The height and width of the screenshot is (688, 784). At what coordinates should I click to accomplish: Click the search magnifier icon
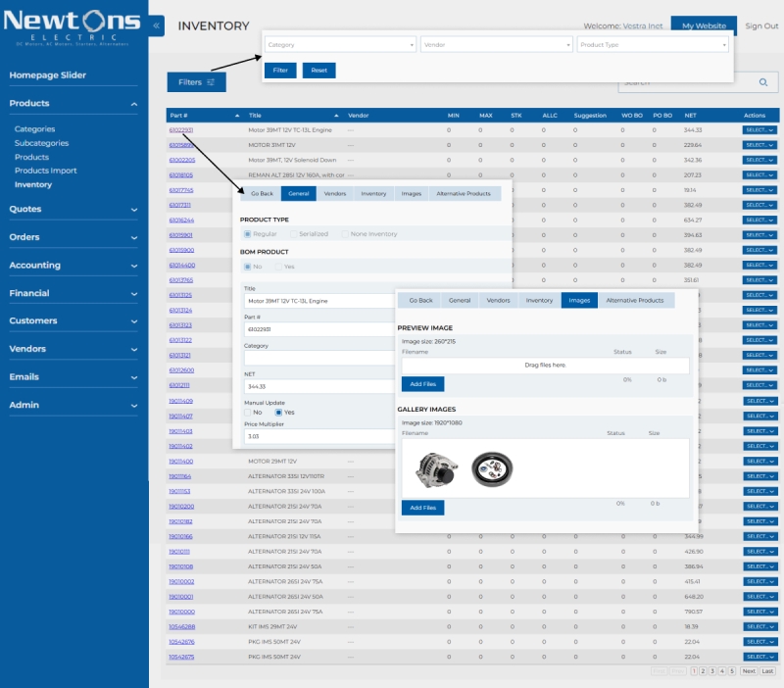(763, 83)
